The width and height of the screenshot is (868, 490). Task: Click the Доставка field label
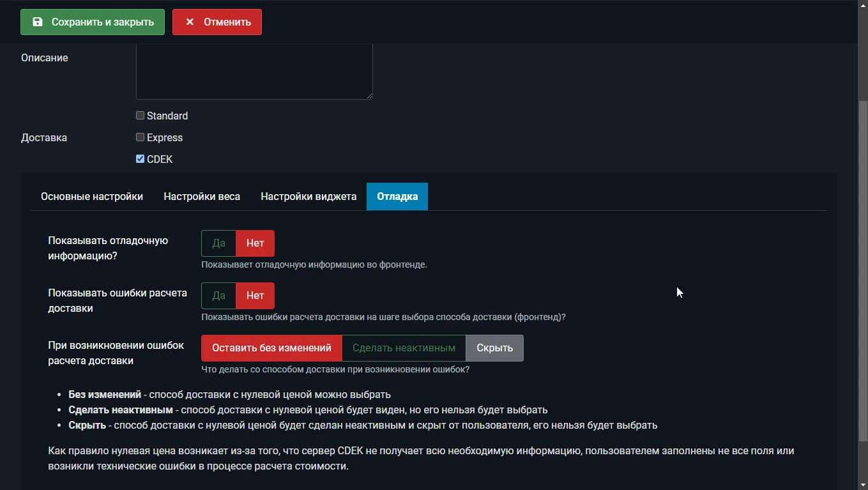44,137
